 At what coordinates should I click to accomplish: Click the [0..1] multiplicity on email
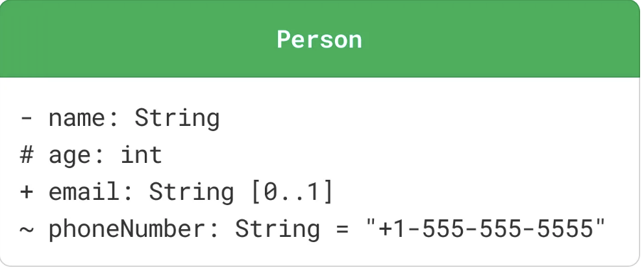coord(291,193)
